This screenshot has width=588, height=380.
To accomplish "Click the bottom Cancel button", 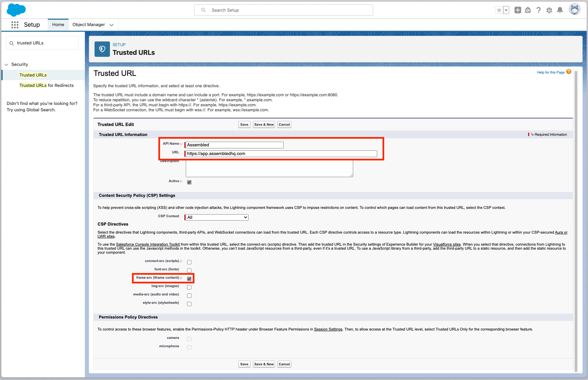I will pos(284,364).
